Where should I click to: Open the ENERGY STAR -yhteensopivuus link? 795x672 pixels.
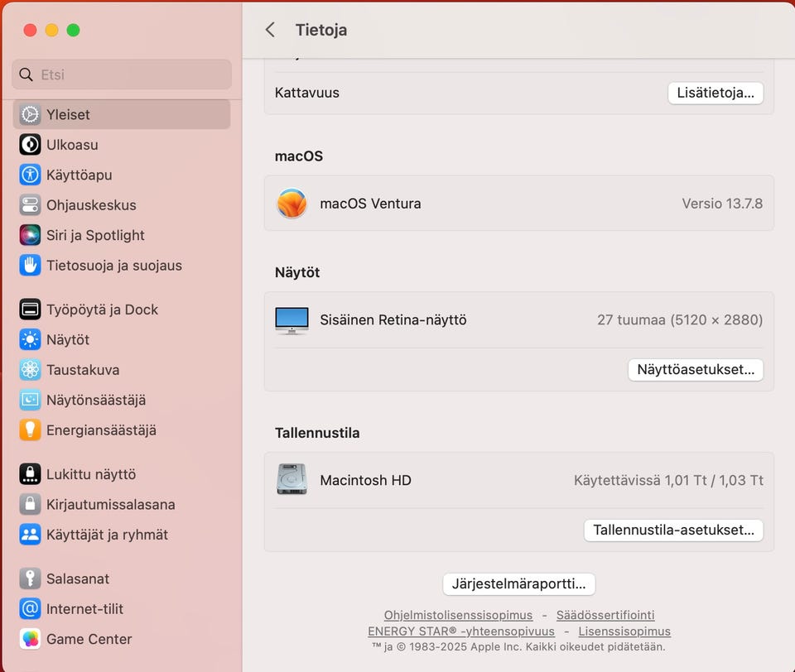(461, 631)
